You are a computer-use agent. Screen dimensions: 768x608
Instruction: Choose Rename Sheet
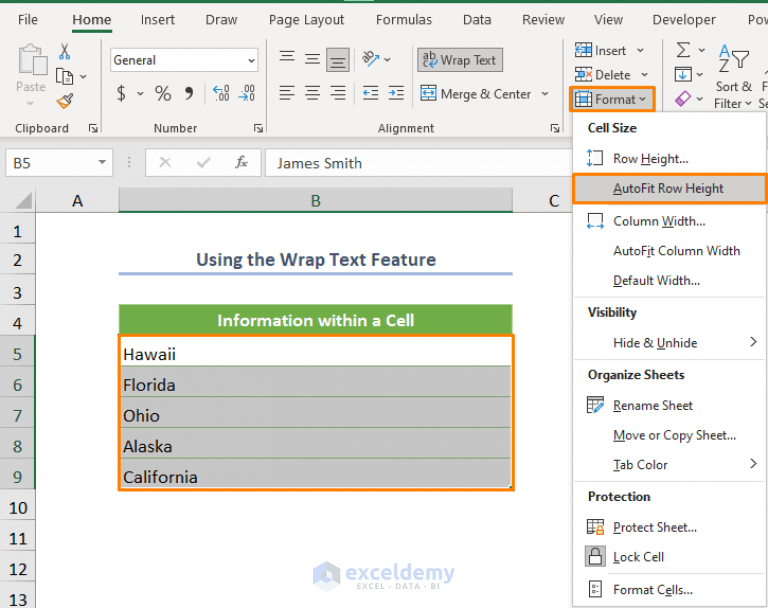pos(669,406)
